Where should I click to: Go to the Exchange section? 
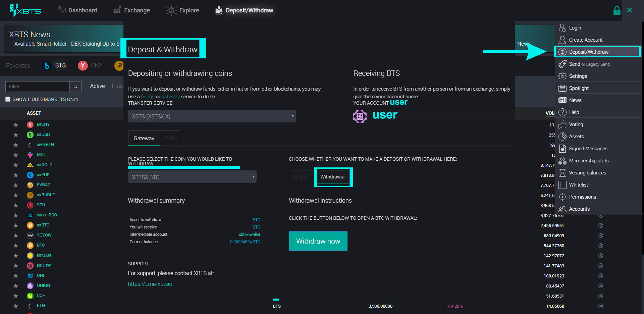click(131, 10)
